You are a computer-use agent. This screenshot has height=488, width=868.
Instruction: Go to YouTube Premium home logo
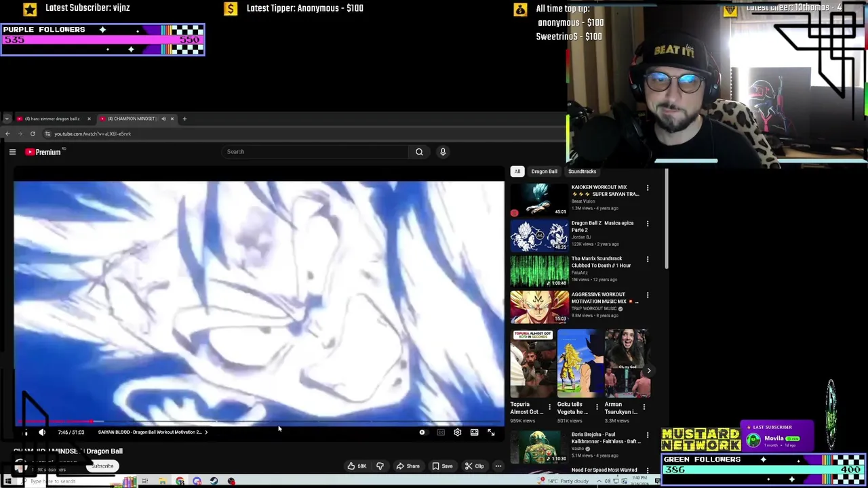(44, 152)
